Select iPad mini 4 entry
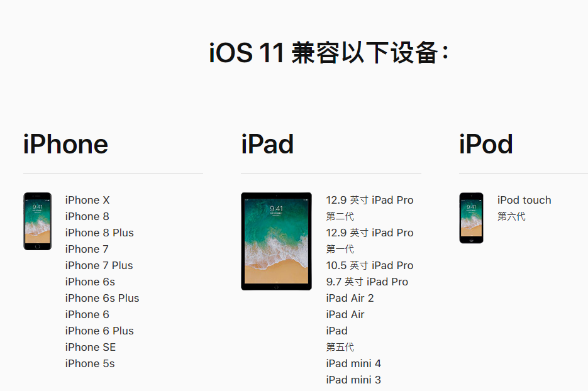This screenshot has height=391, width=588. [353, 363]
